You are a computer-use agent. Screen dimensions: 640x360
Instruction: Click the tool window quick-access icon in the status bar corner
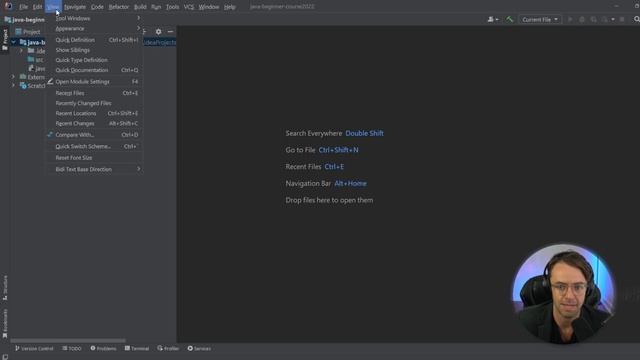tap(5, 357)
